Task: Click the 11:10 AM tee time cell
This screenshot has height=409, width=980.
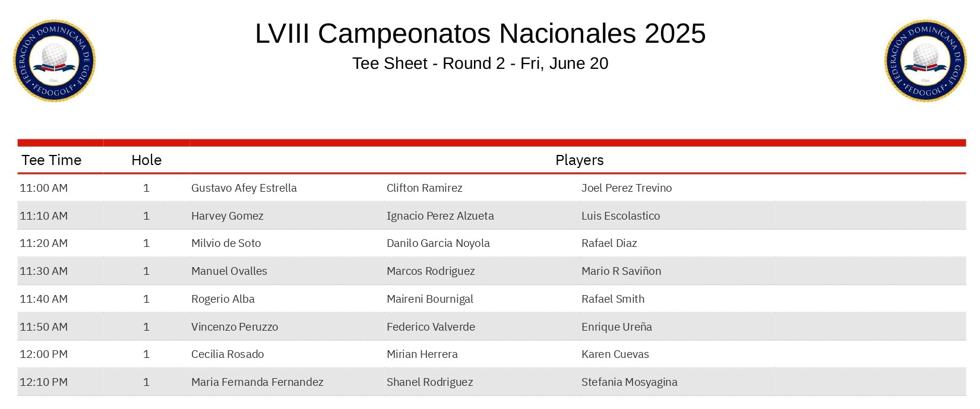Action: [43, 216]
